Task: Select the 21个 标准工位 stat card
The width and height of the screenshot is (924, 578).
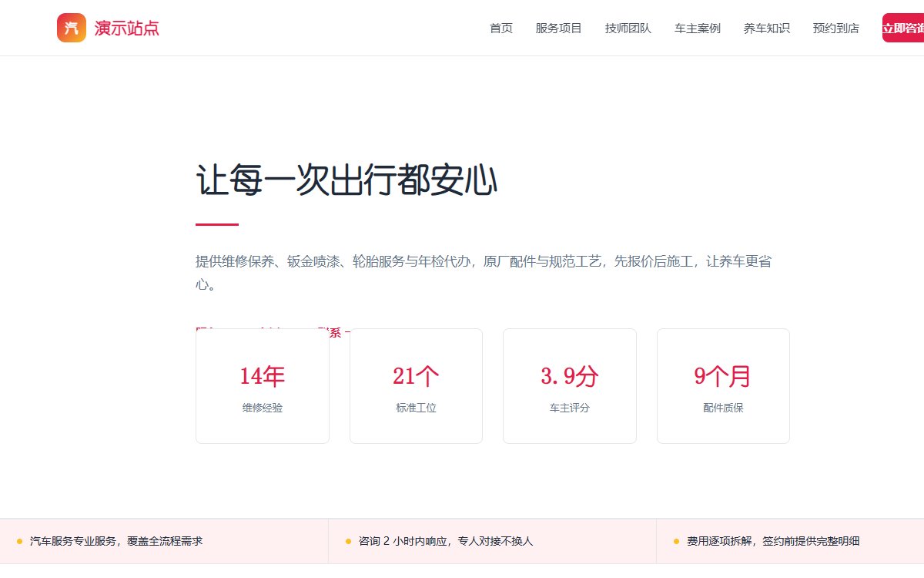Action: point(416,386)
